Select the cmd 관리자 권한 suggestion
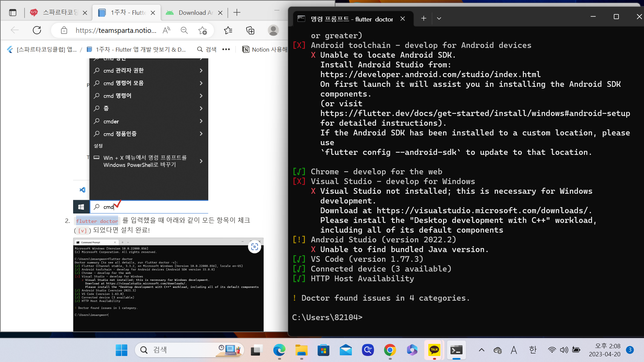Image resolution: width=644 pixels, height=362 pixels. [149, 71]
